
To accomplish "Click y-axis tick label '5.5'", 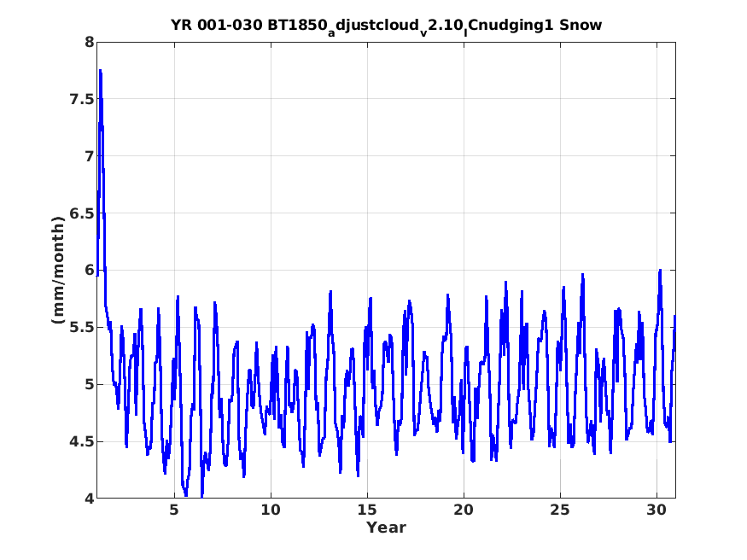I will coord(82,327).
